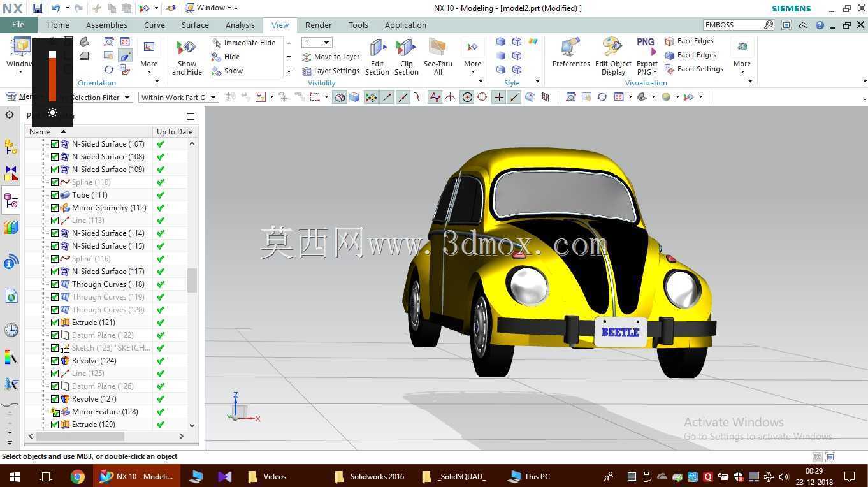Click the Facet Edges button
This screenshot has width=868, height=487.
click(691, 55)
